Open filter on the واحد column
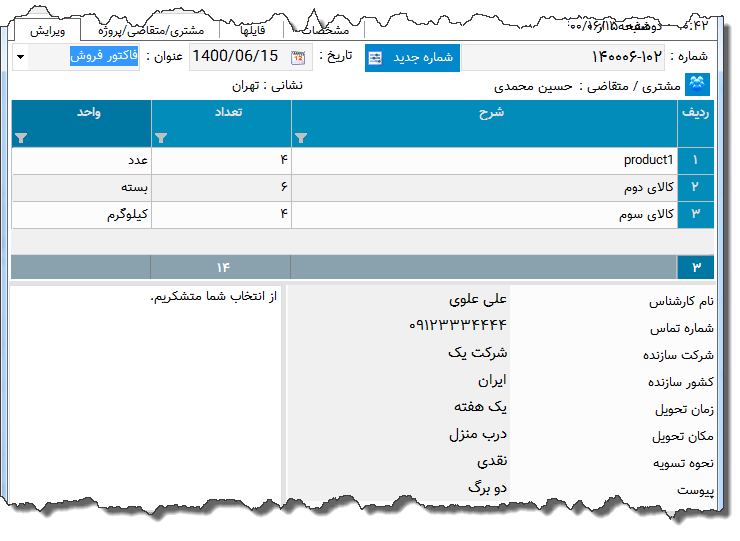This screenshot has width=740, height=541. click(21, 138)
